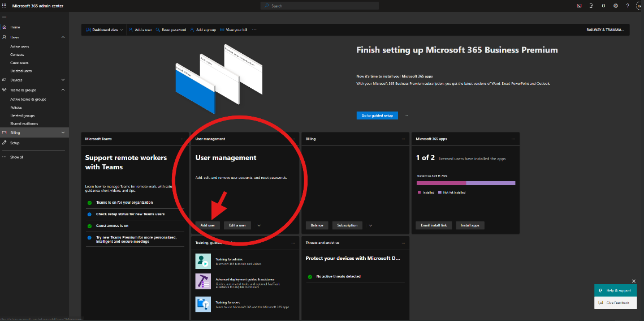Open Guest users in sidebar
Viewport: 644px width, 321px height.
point(19,63)
